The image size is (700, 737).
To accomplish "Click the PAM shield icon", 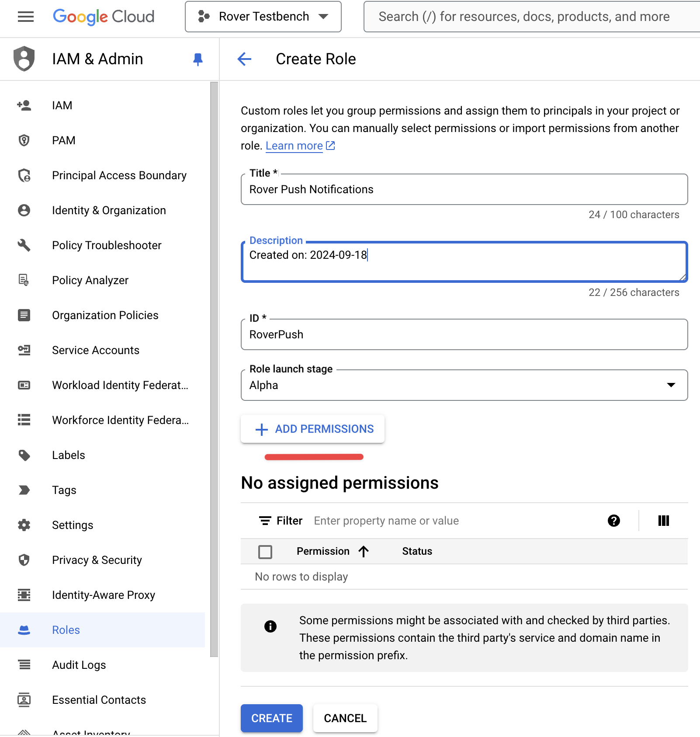I will pos(24,140).
